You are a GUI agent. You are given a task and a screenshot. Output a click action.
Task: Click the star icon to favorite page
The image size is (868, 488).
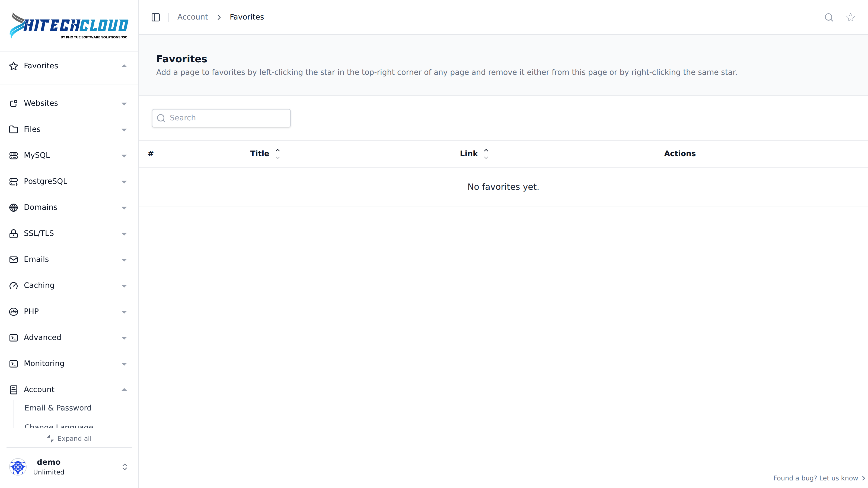(850, 17)
